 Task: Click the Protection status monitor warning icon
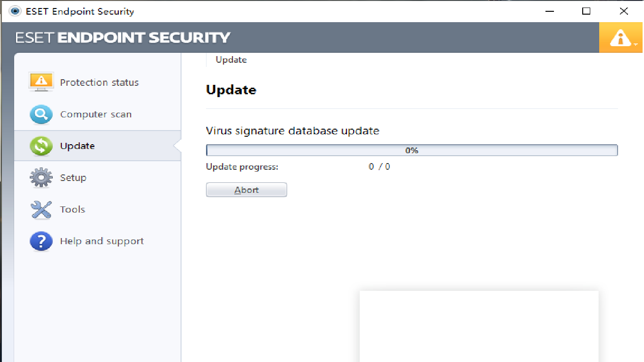pos(41,82)
